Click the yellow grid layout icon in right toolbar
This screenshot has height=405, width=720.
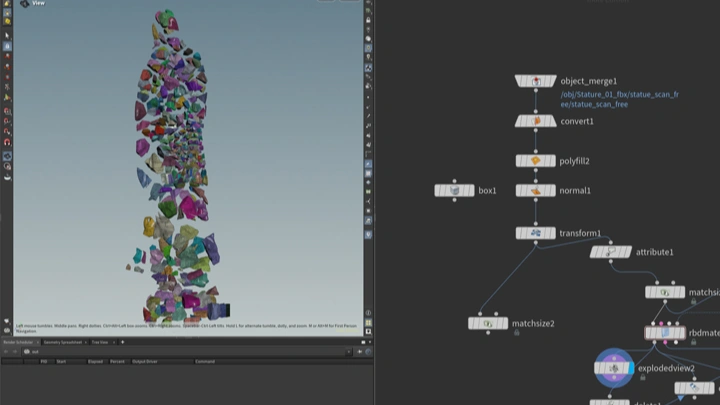pos(368,322)
